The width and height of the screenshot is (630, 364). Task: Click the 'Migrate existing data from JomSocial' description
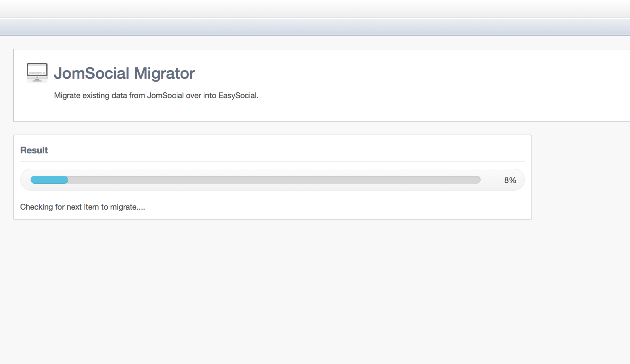156,96
